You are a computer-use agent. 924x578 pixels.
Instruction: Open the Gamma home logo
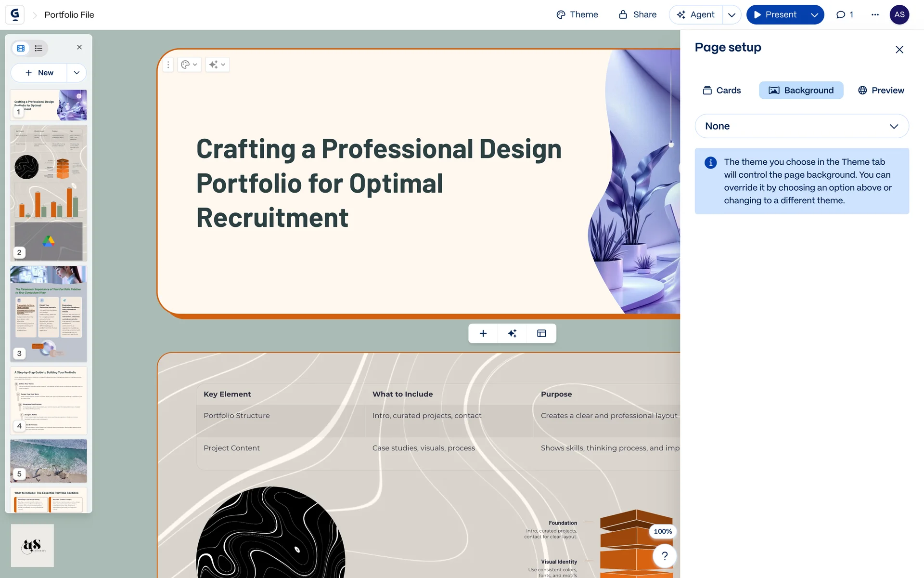[14, 14]
